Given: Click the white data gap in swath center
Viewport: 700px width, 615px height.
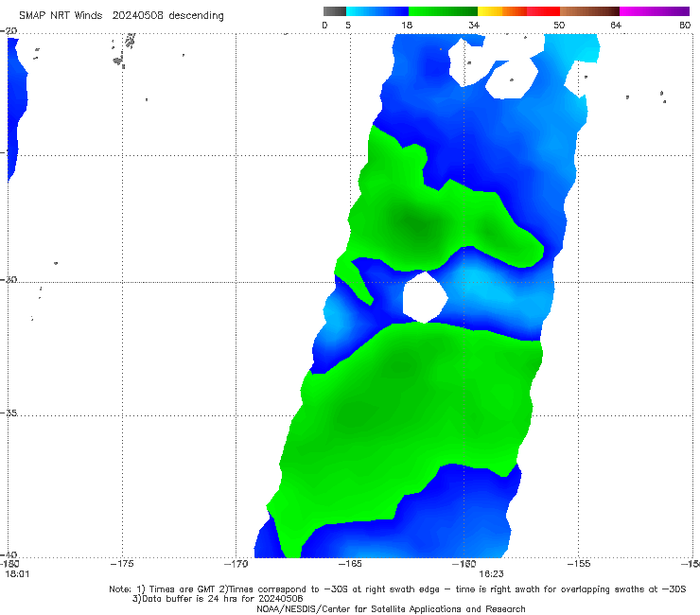Looking at the screenshot, I should [x=425, y=298].
